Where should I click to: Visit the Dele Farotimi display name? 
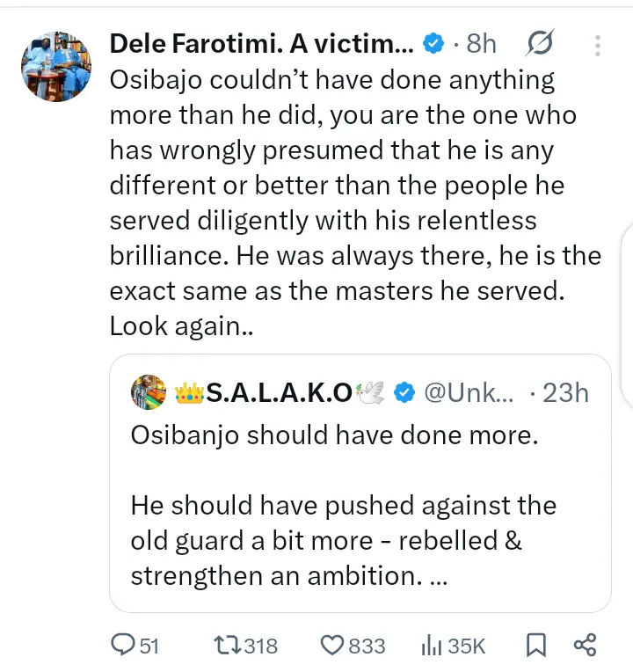pos(261,42)
